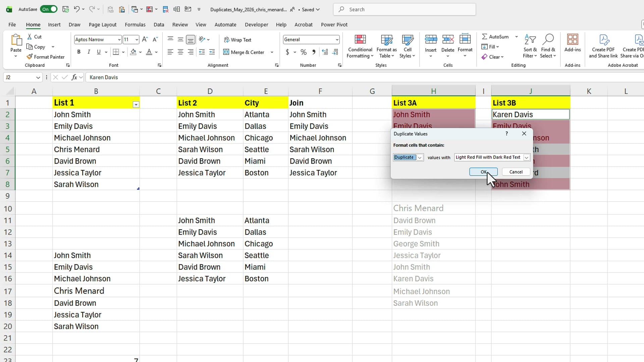Click the Borders icon
Screen dimensions: 644x362
click(x=116, y=52)
